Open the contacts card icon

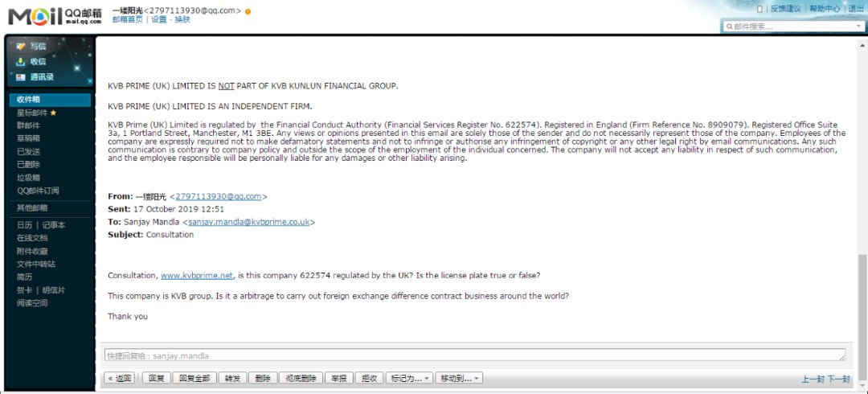[21, 77]
